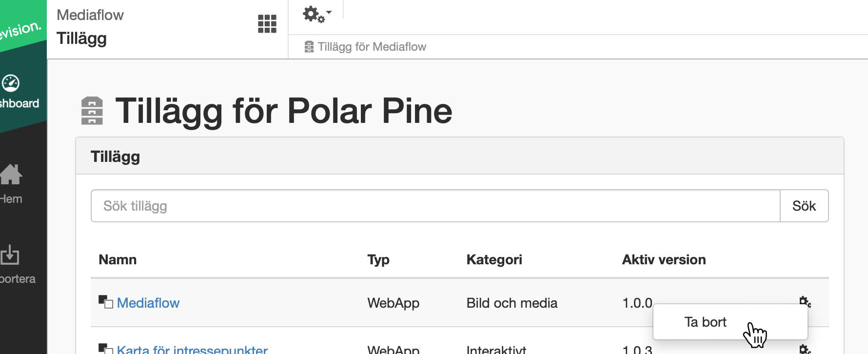Click the Namn column header
This screenshot has height=354, width=868.
[118, 259]
